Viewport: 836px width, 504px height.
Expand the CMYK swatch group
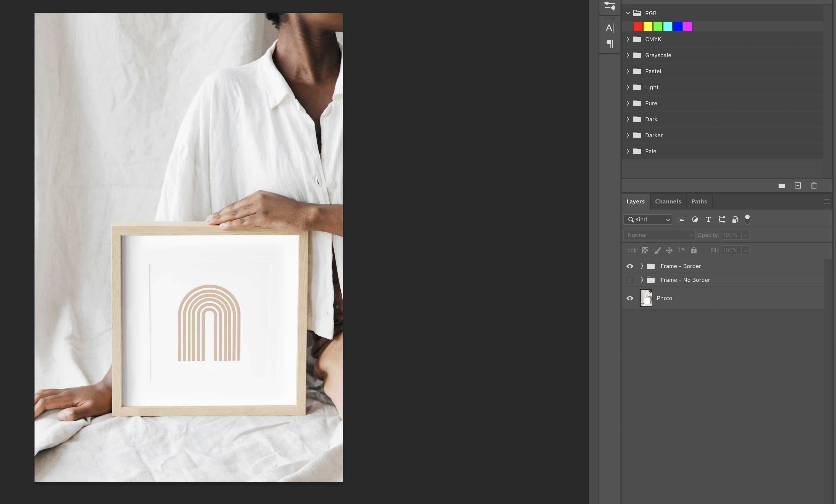pos(628,39)
